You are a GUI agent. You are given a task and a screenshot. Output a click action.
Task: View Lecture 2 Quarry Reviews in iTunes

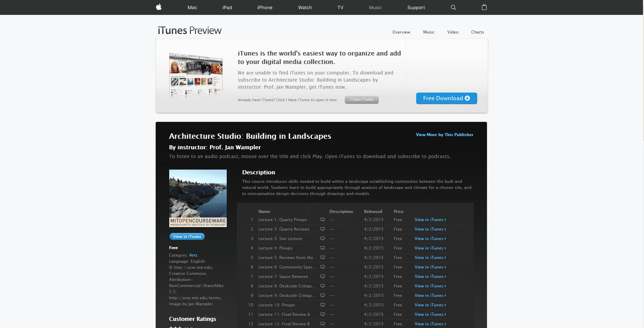(x=430, y=229)
